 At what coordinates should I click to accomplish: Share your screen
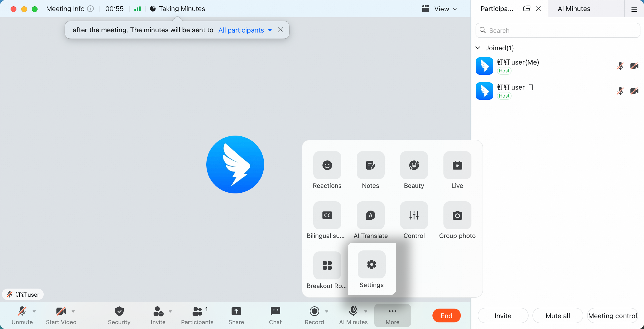click(x=236, y=316)
